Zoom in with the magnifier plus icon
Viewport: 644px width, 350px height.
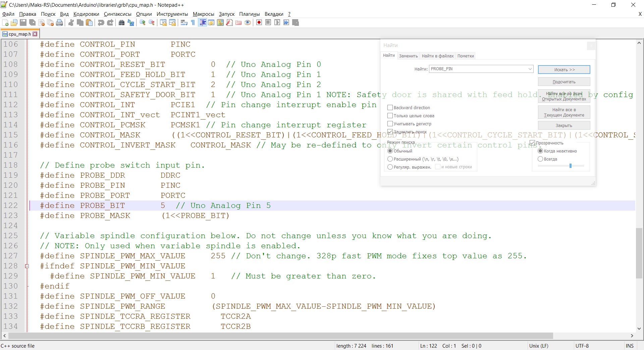[x=143, y=23]
